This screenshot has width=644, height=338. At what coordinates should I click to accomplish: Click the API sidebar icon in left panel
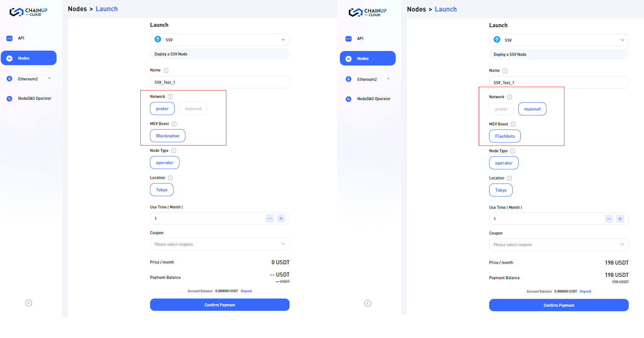10,38
